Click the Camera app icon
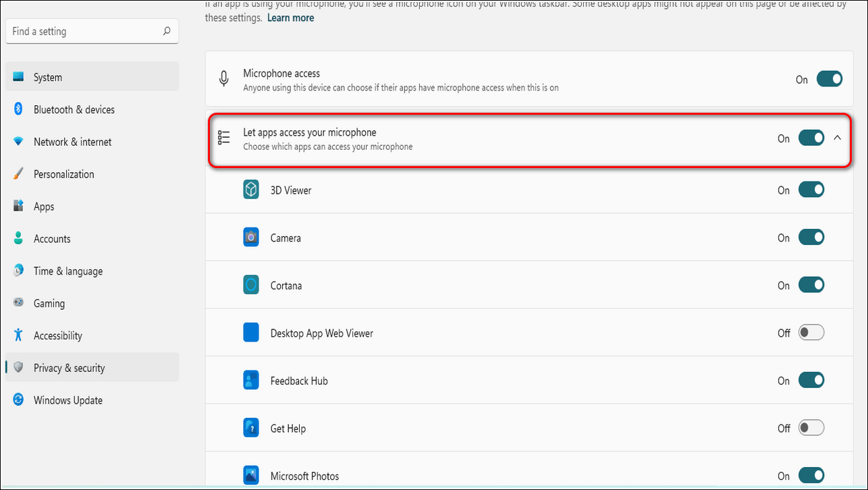 pyautogui.click(x=251, y=238)
